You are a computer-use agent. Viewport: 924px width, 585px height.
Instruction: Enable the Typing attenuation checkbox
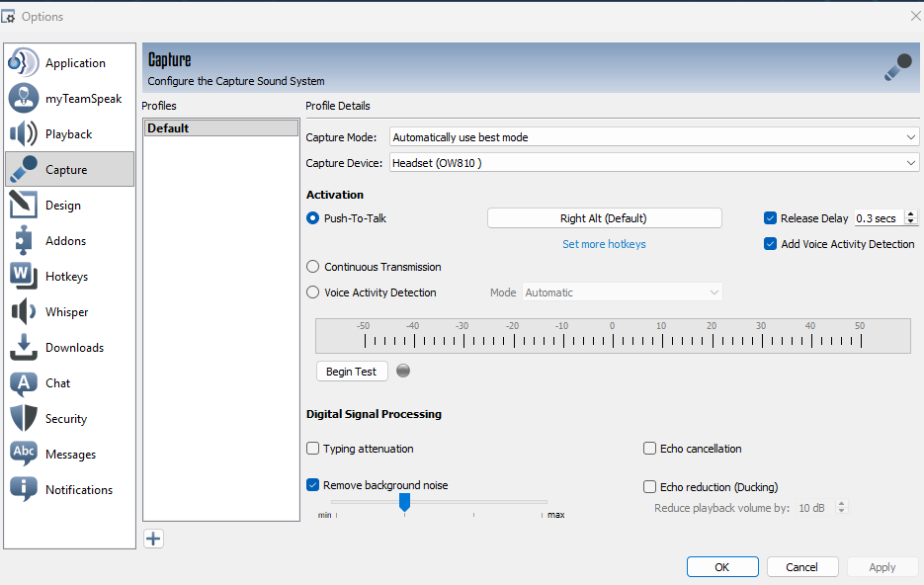click(313, 449)
